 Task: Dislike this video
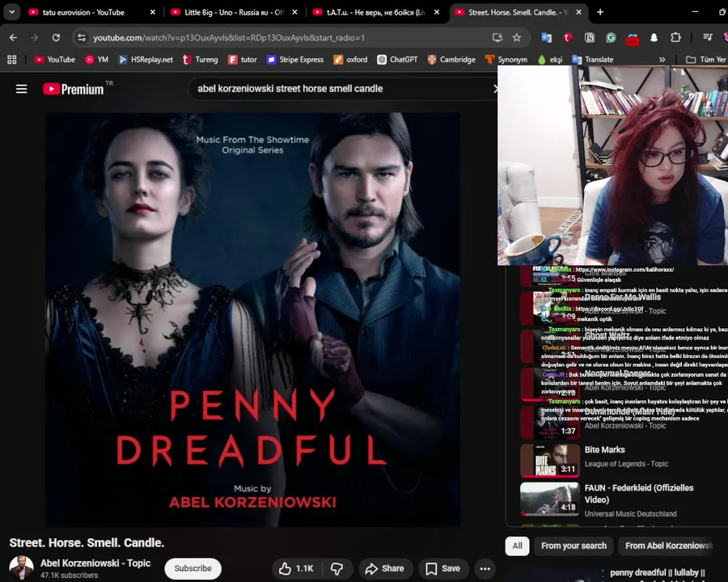[337, 568]
